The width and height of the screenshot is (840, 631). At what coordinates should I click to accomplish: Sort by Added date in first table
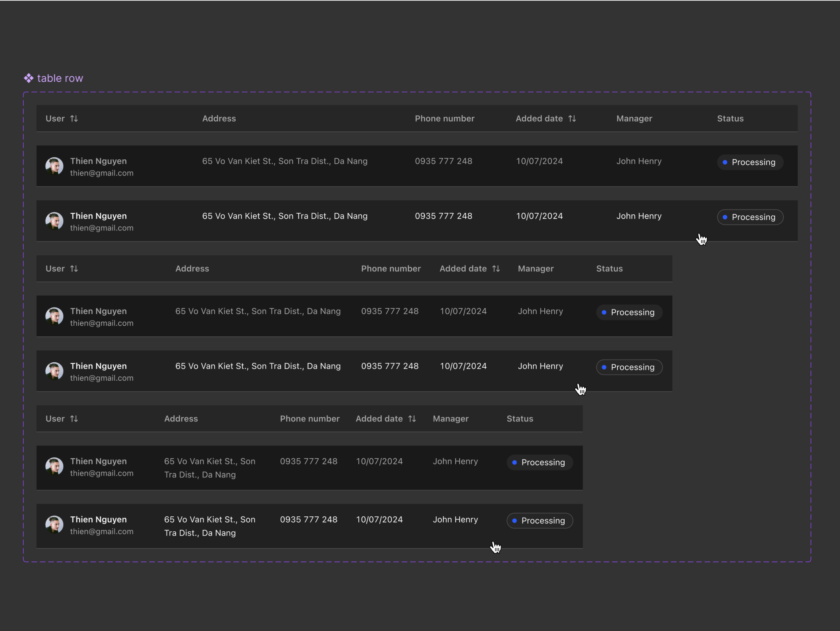572,118
